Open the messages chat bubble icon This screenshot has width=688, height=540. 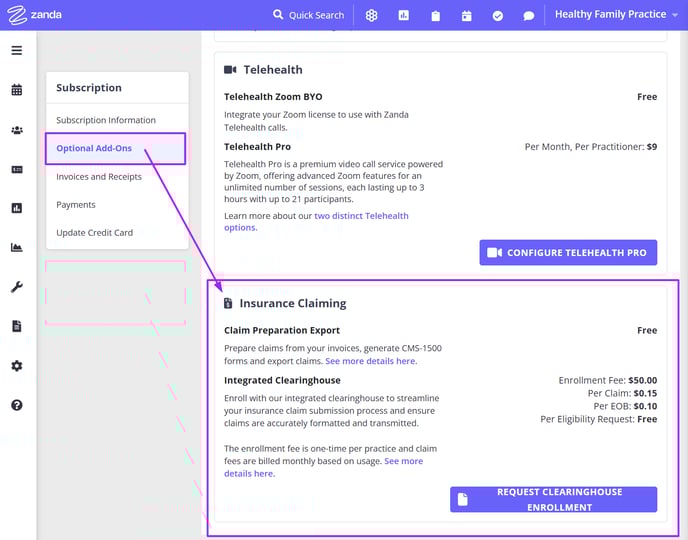[529, 16]
